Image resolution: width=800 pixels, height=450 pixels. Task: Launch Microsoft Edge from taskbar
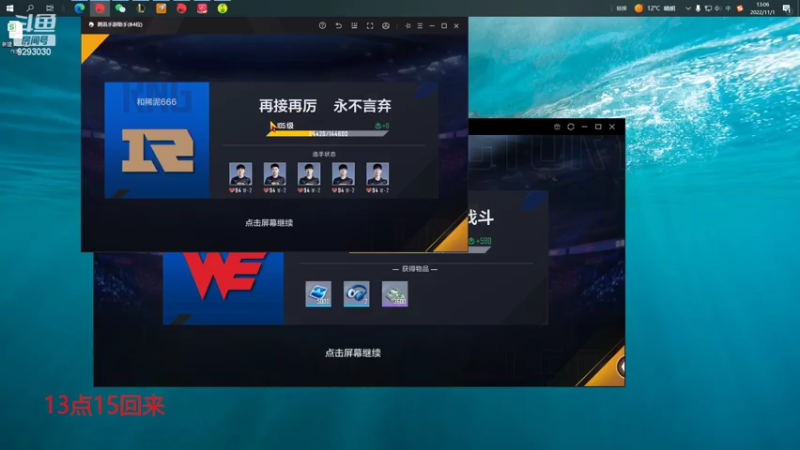(79, 8)
